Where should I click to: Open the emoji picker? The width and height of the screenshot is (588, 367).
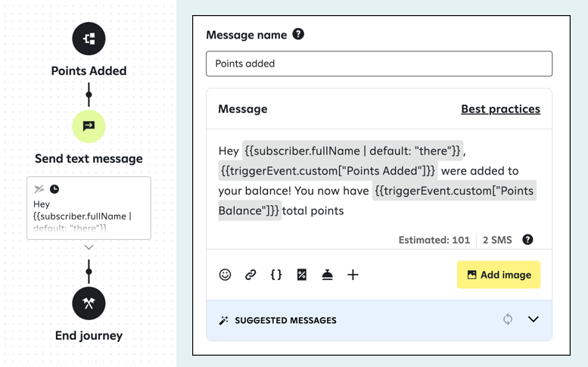(225, 275)
